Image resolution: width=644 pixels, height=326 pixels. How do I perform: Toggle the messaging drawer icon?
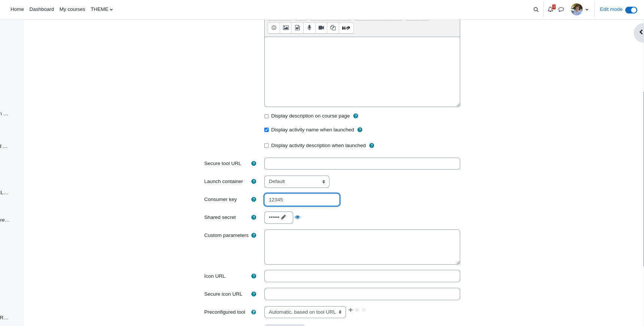tap(561, 10)
